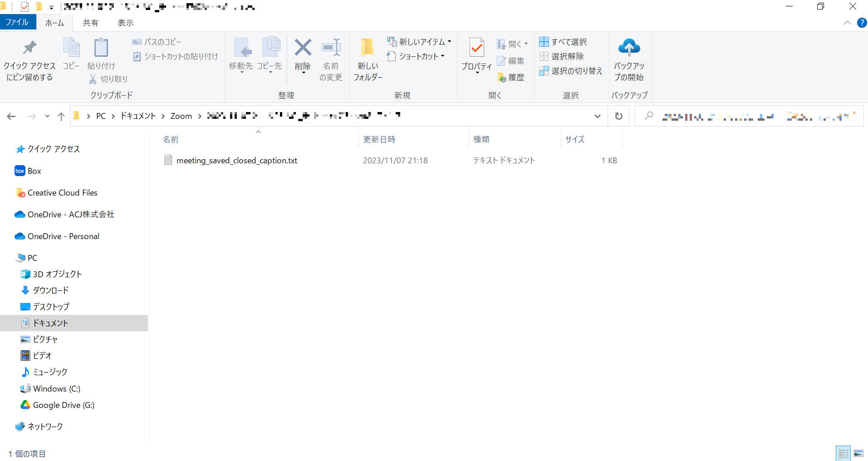Open the address bar history dropdown
Screen dimensions: 868x461
(x=598, y=116)
